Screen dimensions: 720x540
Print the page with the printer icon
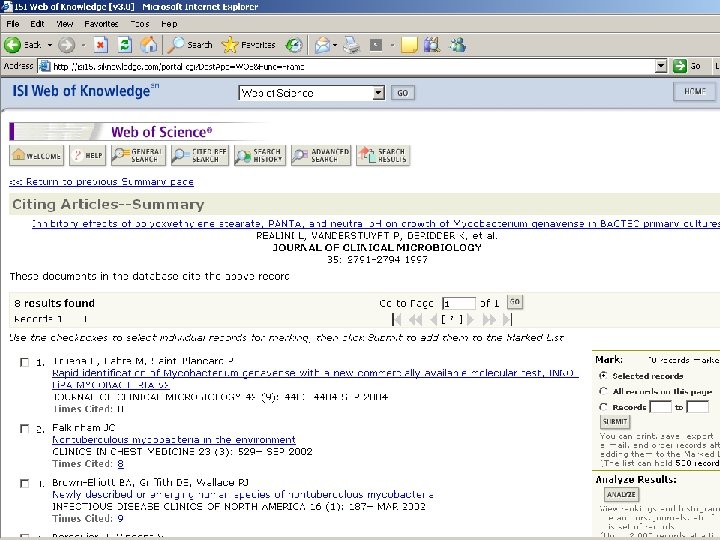coord(352,45)
